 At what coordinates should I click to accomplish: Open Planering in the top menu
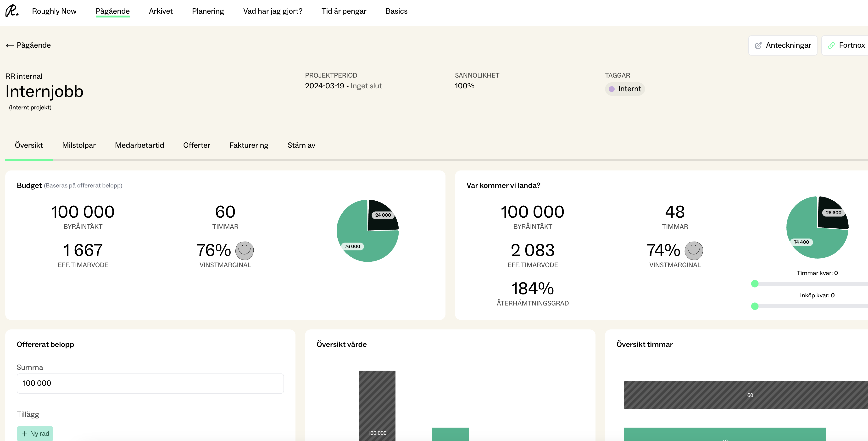[208, 11]
